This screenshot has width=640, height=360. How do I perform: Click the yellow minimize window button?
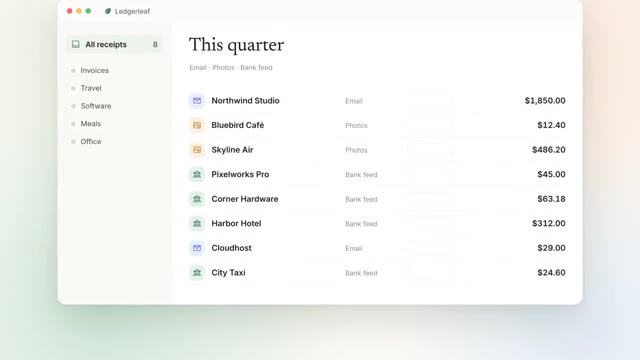[x=79, y=11]
